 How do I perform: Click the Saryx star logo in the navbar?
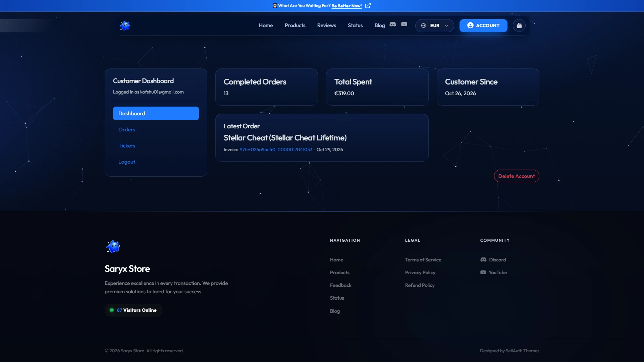[125, 25]
